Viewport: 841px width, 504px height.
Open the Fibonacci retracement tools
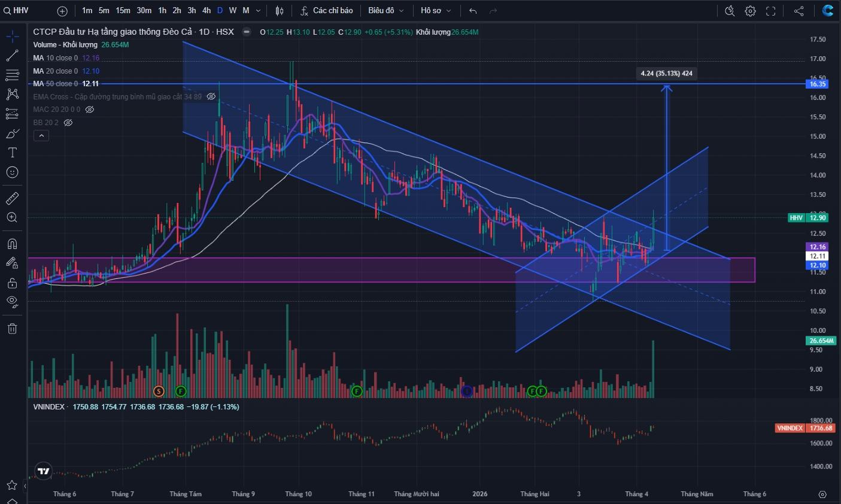point(12,75)
